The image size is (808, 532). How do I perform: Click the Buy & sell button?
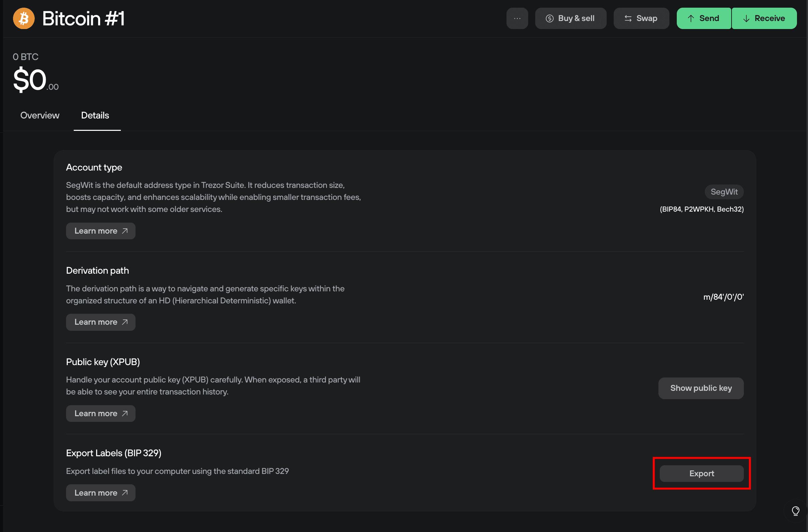pyautogui.click(x=571, y=18)
